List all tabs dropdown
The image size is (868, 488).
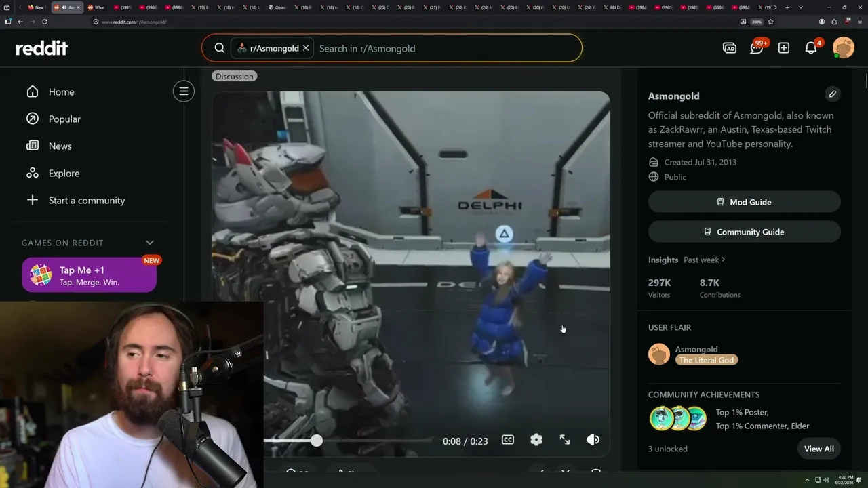click(801, 7)
